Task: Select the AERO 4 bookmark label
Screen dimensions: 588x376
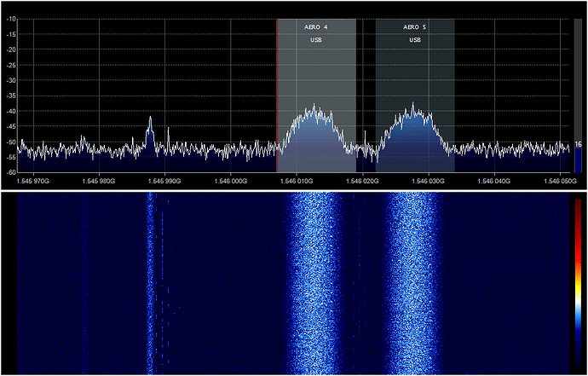Action: coord(316,27)
